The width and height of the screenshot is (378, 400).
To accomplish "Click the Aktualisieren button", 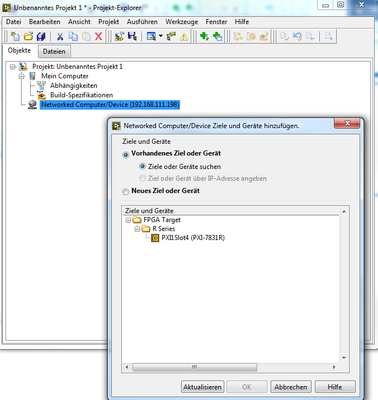I will (202, 387).
